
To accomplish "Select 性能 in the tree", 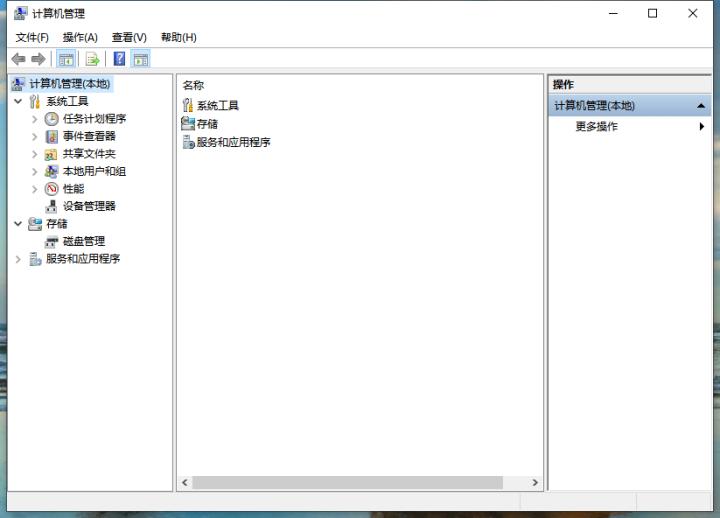I will click(73, 189).
